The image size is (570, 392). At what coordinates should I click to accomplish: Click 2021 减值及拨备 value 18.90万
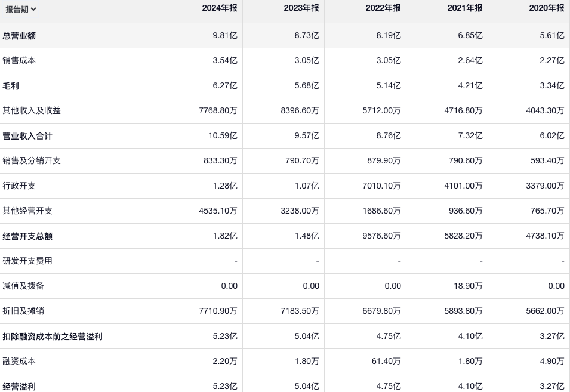click(468, 286)
